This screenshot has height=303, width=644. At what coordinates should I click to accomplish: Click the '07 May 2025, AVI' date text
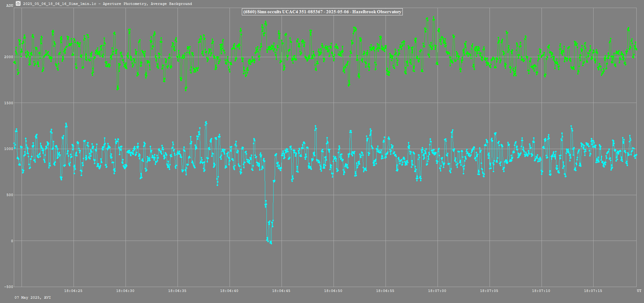(x=33, y=297)
